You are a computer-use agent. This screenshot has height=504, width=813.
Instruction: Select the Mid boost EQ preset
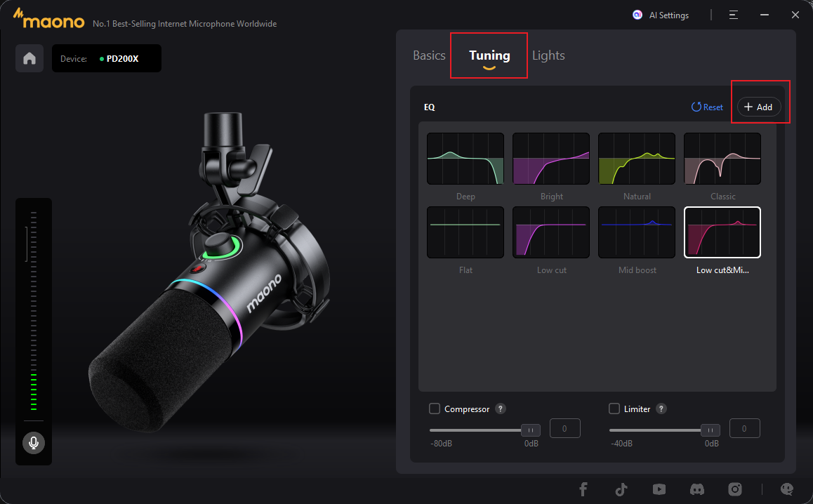(637, 232)
